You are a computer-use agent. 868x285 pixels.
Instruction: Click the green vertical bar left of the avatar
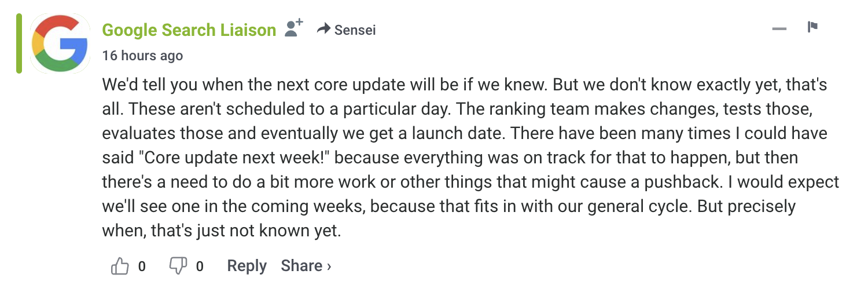coord(19,44)
